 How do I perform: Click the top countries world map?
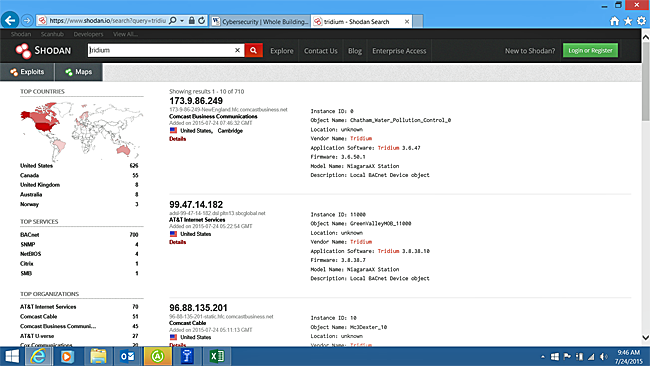click(x=82, y=131)
